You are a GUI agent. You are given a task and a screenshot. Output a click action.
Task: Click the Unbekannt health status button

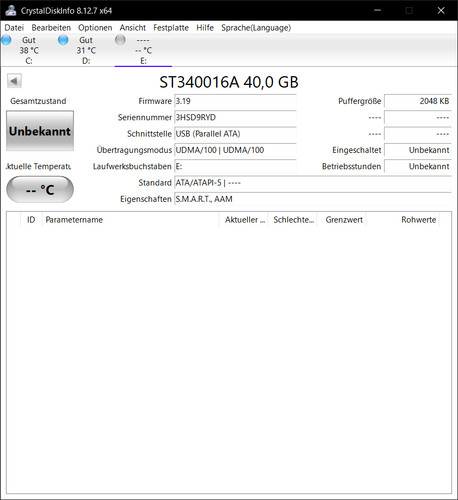click(40, 131)
